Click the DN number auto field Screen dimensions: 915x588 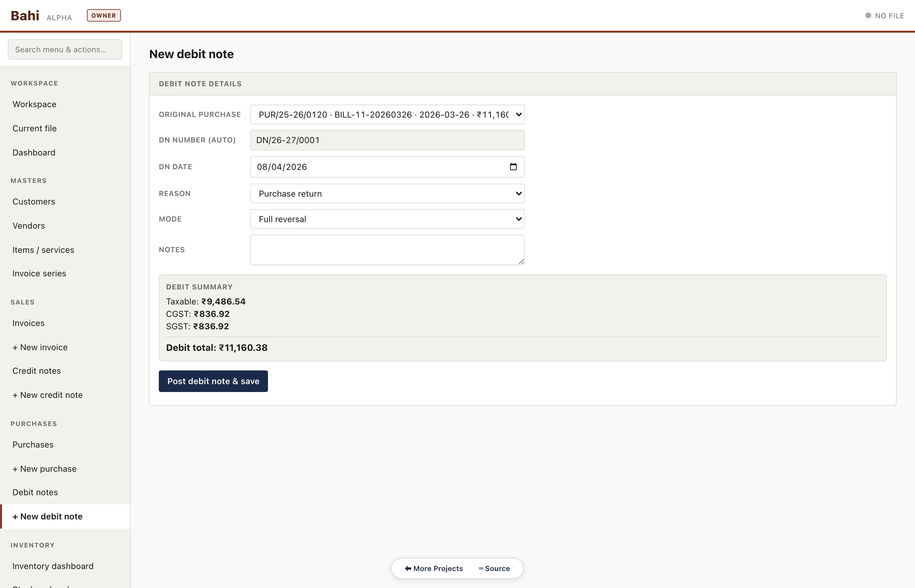[387, 140]
